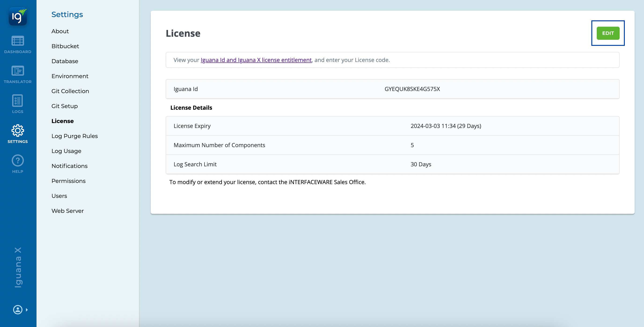Click the Settings gear icon
This screenshot has height=327, width=644.
18,131
